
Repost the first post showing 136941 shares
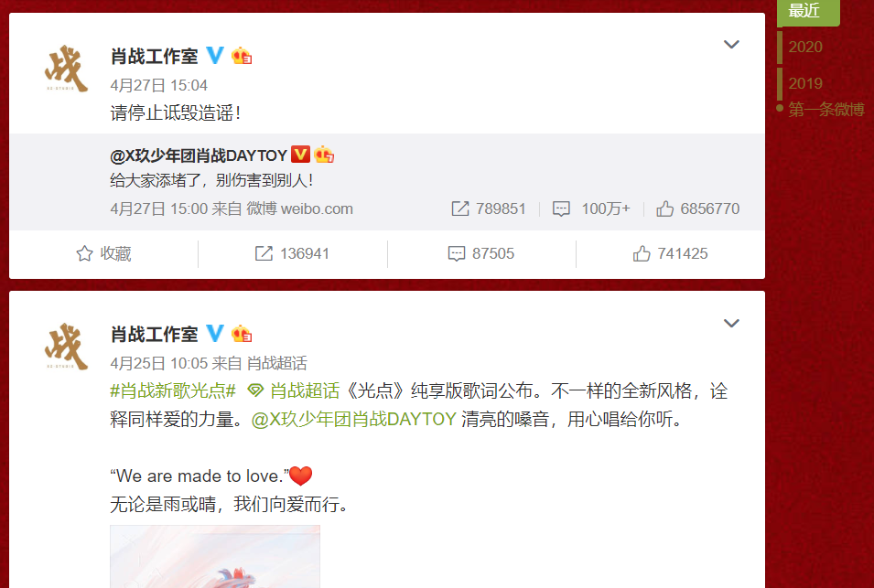(292, 254)
